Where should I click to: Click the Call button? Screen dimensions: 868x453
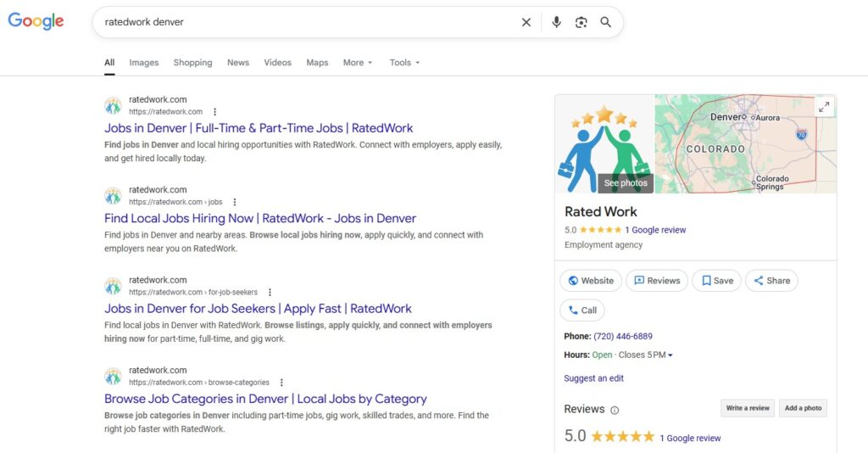[582, 310]
